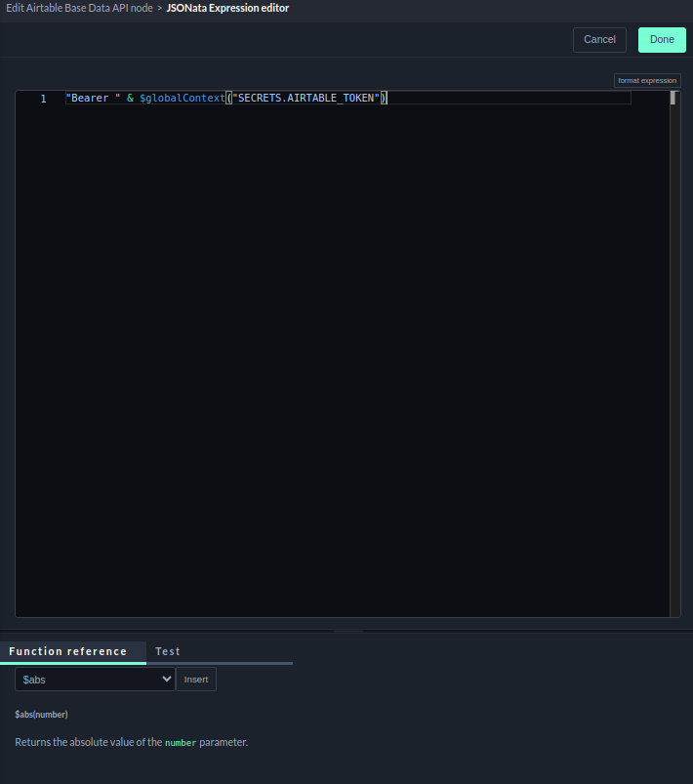
Task: Open the Test tab
Action: click(168, 651)
